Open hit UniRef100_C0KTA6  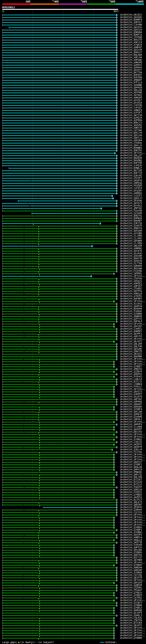pyautogui.click(x=131, y=105)
